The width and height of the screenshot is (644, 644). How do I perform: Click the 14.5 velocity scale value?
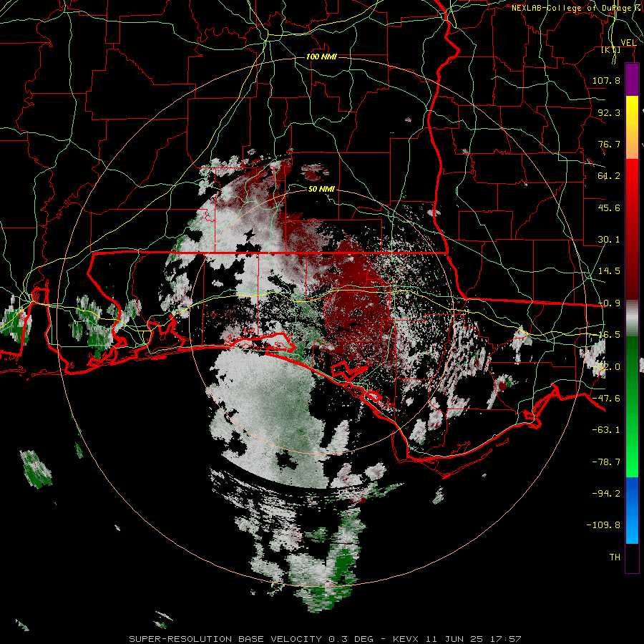point(609,271)
